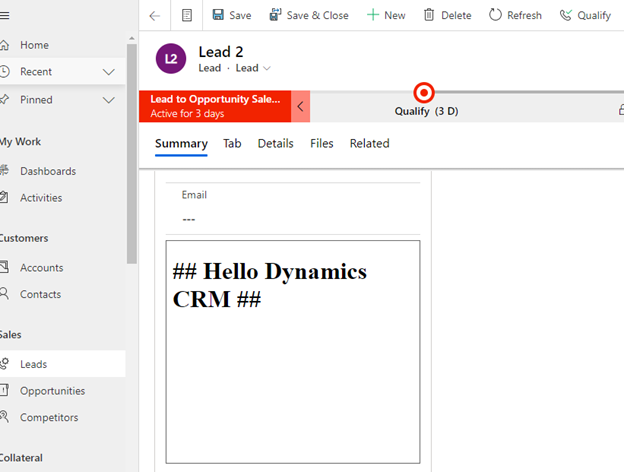
Task: Click the Competitors icon in sidebar
Action: point(4,417)
